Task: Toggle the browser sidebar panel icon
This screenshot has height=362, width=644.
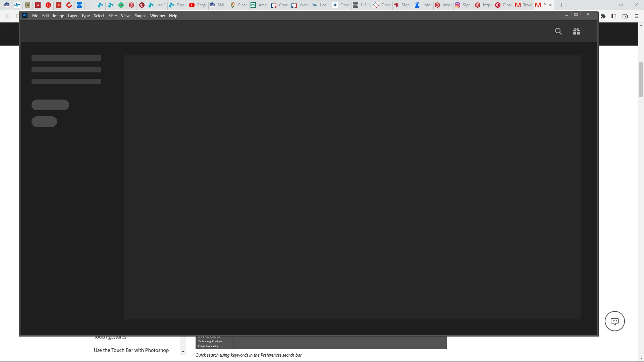Action: (x=614, y=16)
